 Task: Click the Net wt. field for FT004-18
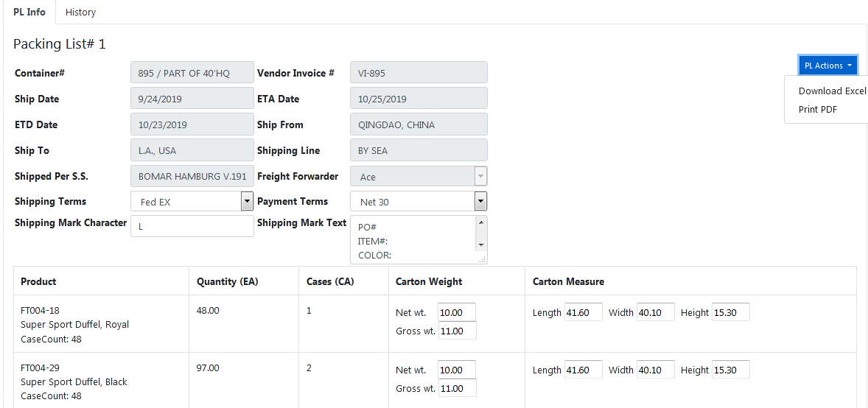457,312
